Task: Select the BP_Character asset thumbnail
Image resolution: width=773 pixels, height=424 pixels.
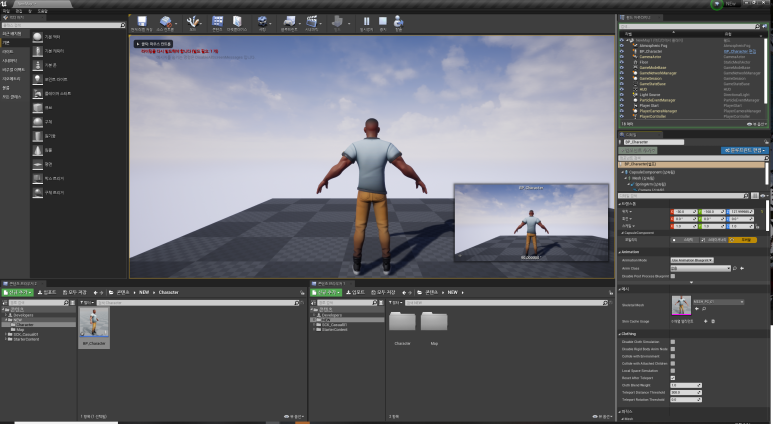Action: click(x=94, y=322)
